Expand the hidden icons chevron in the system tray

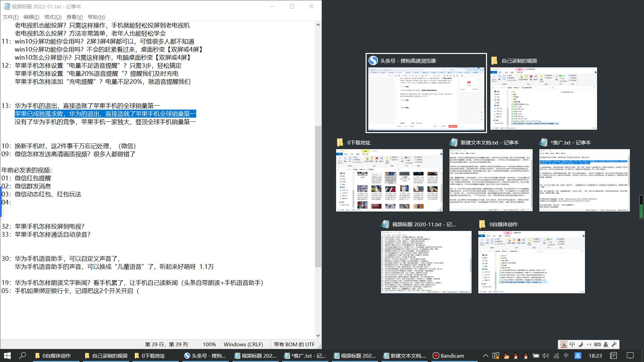(x=485, y=356)
